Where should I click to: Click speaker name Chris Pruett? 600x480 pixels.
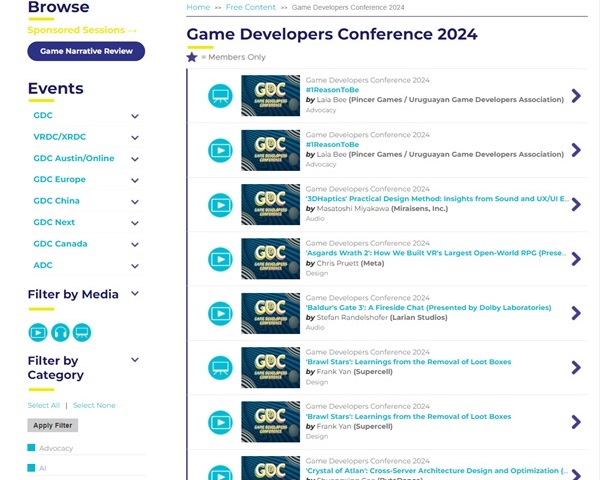point(338,263)
